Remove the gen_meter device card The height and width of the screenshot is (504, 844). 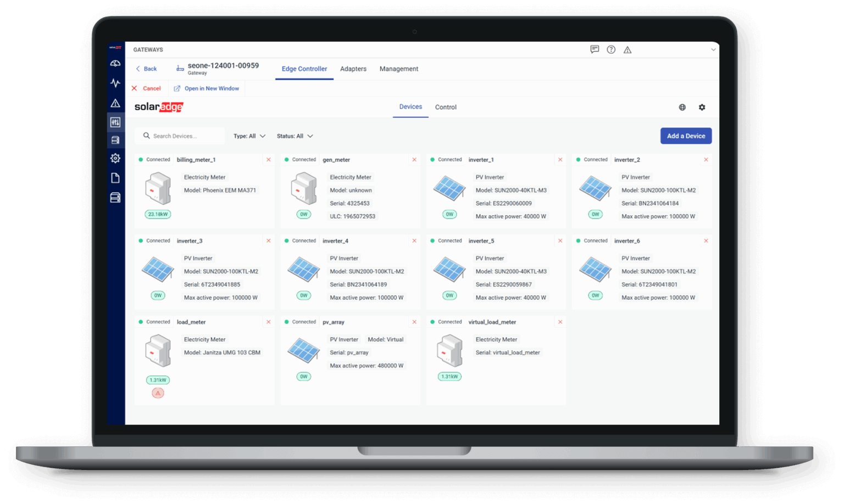(x=414, y=159)
